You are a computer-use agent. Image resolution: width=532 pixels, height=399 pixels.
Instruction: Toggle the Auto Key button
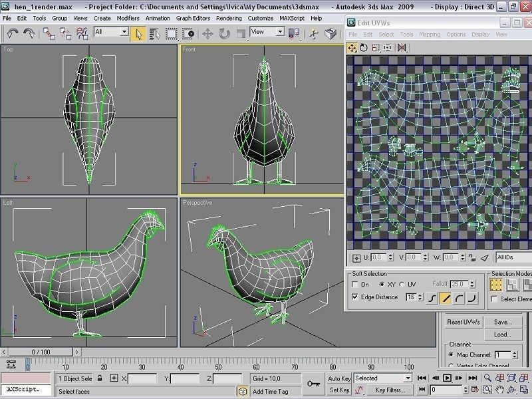tap(339, 378)
